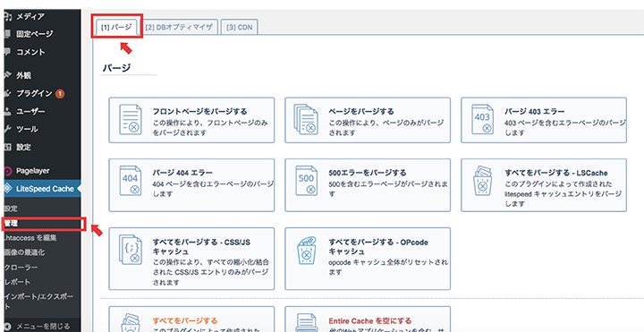The height and width of the screenshot is (332, 644).
Task: Open the [3] CDN tab
Action: point(240,28)
